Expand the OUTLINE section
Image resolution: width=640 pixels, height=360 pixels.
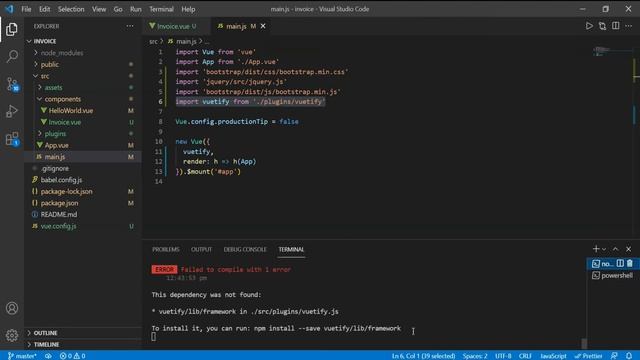[83, 333]
